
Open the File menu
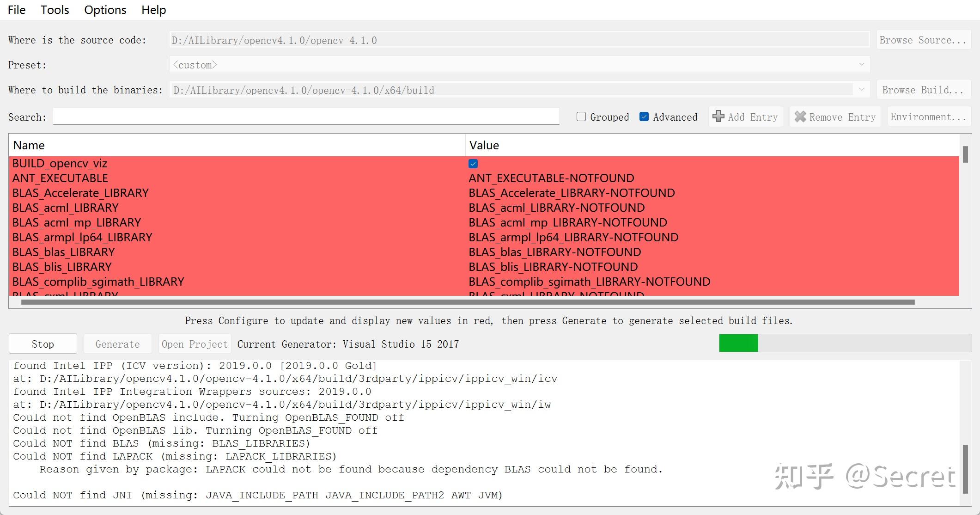point(17,10)
